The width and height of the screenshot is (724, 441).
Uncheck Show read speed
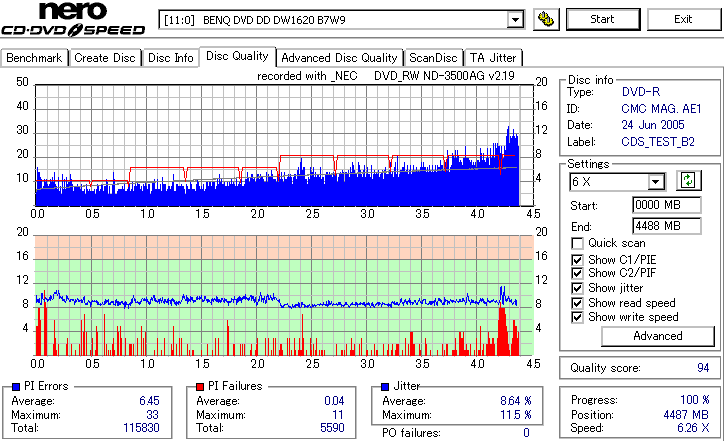(577, 303)
